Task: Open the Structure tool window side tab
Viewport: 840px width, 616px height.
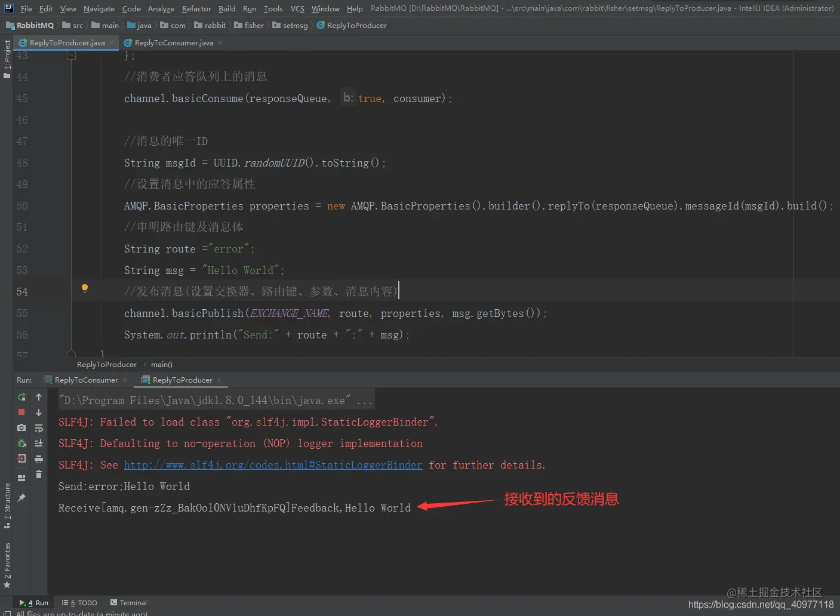Action: (x=7, y=506)
